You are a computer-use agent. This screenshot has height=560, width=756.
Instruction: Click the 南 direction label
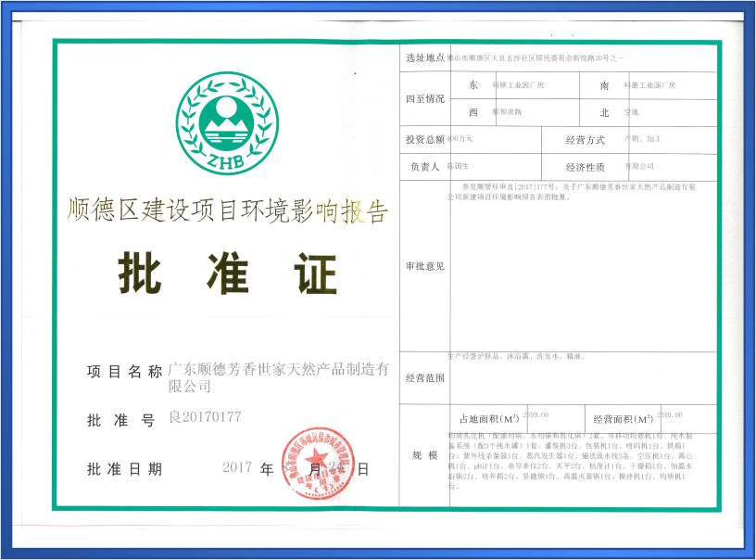[605, 85]
